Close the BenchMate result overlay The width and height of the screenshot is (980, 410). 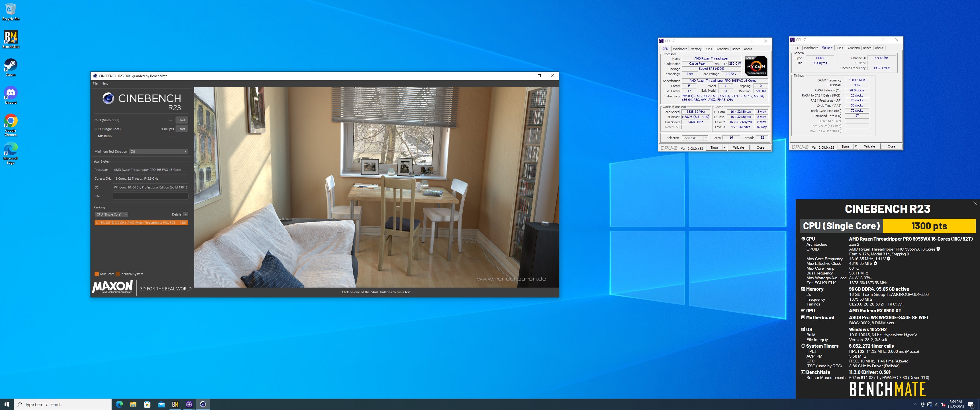[975, 203]
